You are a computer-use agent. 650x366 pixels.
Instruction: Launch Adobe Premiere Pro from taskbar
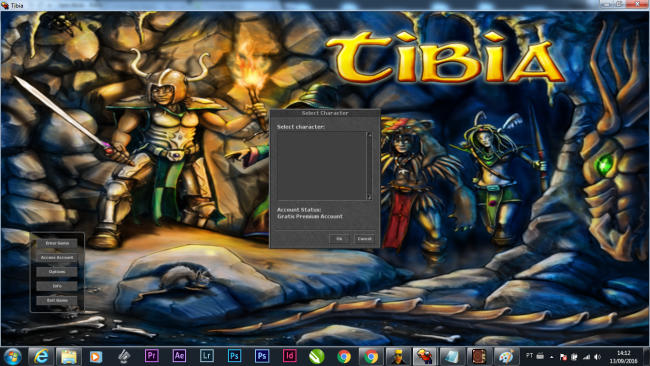click(x=151, y=356)
